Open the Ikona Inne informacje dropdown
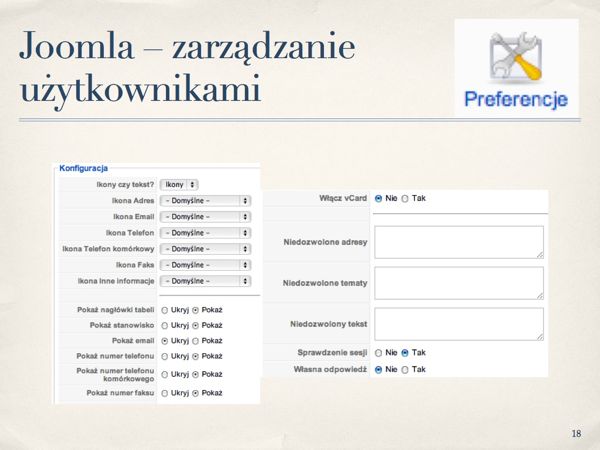The height and width of the screenshot is (450, 600). pos(205,281)
